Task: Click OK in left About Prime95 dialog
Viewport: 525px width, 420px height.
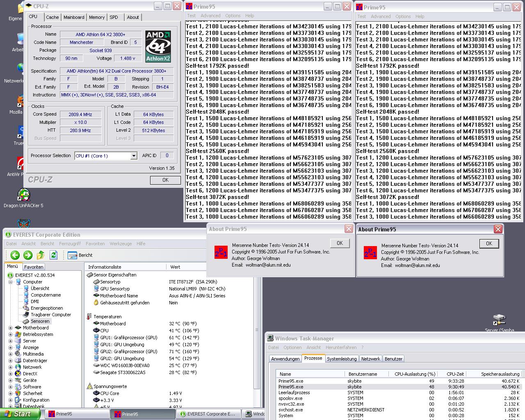Action: point(340,243)
